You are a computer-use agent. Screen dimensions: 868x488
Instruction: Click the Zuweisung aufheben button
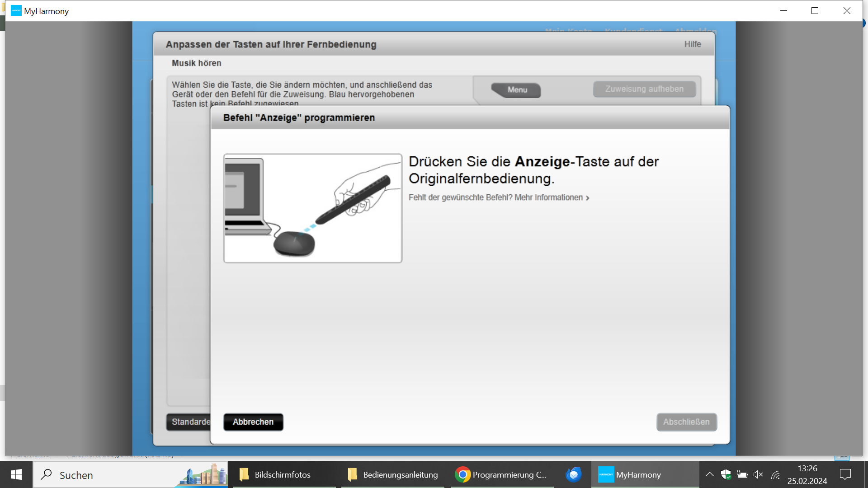pos(644,89)
